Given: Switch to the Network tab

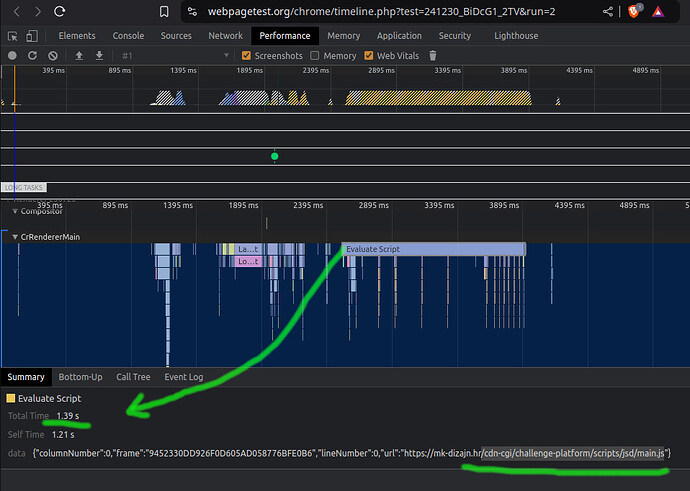Looking at the screenshot, I should click(x=225, y=36).
